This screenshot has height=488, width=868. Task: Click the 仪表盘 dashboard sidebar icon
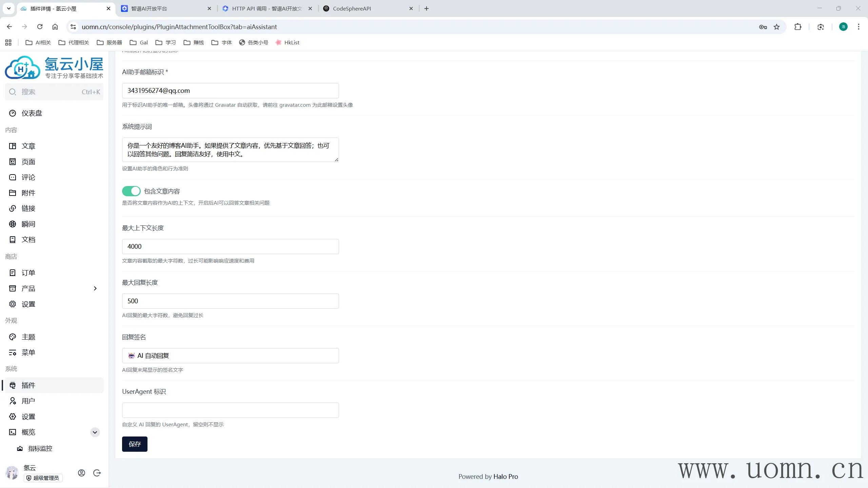[13, 113]
